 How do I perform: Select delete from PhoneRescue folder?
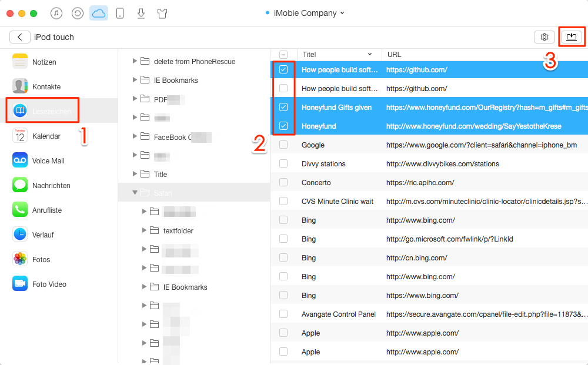[195, 62]
